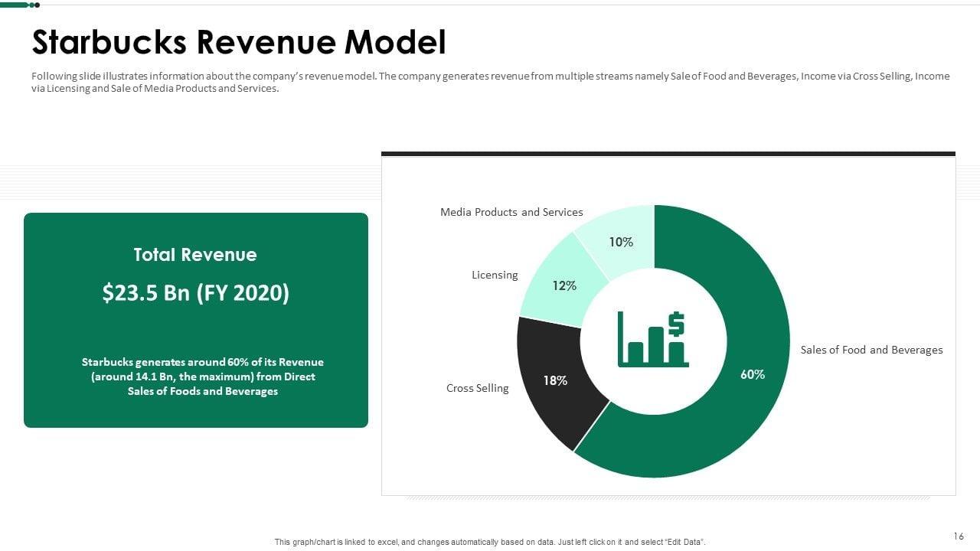This screenshot has height=551, width=980.
Task: Click the 'Starbucks generates around 60%' paragraph
Action: (202, 377)
